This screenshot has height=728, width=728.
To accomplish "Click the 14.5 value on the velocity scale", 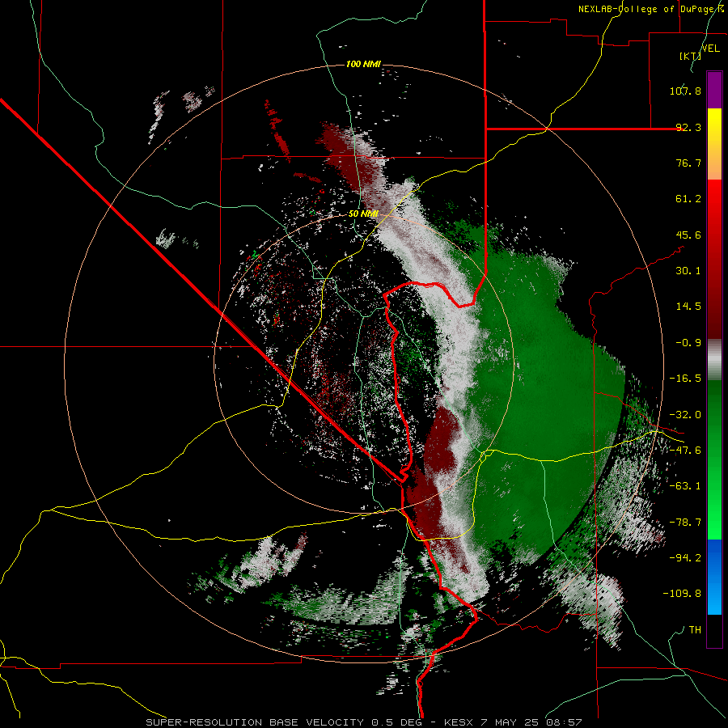I will [x=688, y=307].
